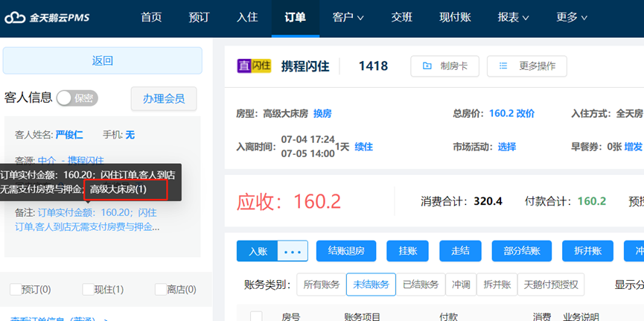Click the 走结 button

click(x=460, y=251)
